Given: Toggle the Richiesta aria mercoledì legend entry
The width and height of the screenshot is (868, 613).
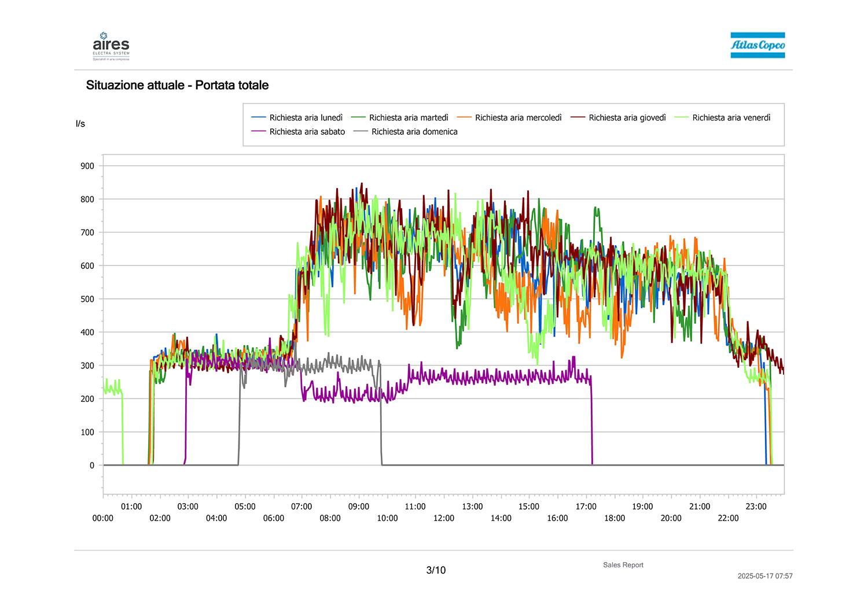Looking at the screenshot, I should coord(518,118).
